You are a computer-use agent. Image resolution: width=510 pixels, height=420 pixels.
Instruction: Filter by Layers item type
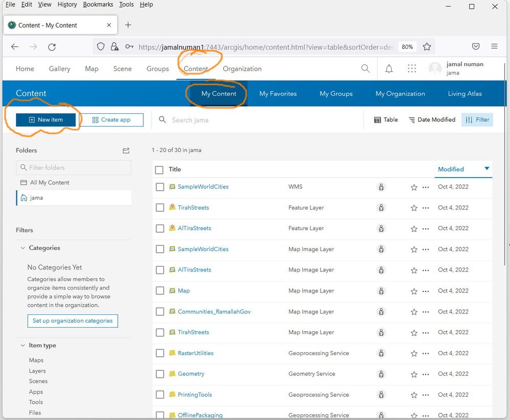point(37,371)
